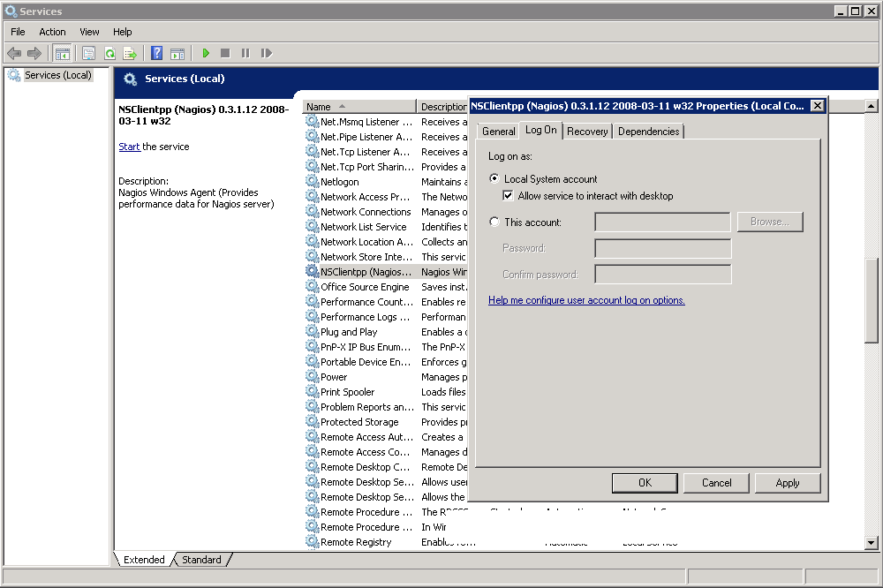Select the Log On tab
The height and width of the screenshot is (588, 883).
pos(540,130)
